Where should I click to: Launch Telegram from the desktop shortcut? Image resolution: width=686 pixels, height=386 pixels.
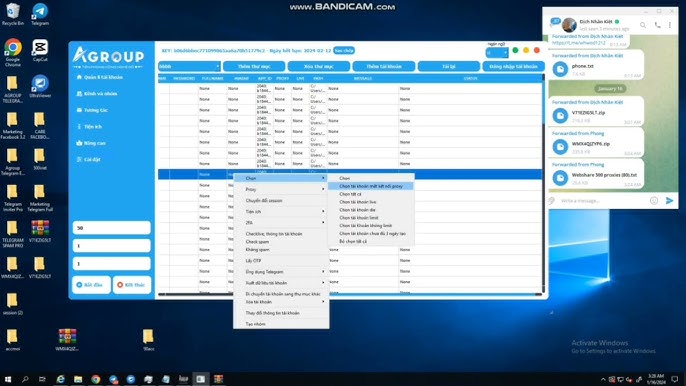click(40, 14)
